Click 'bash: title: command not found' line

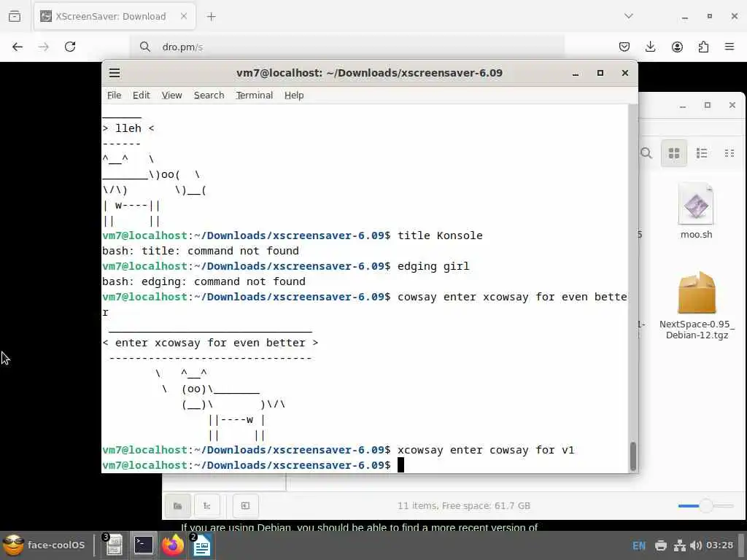[x=201, y=251]
